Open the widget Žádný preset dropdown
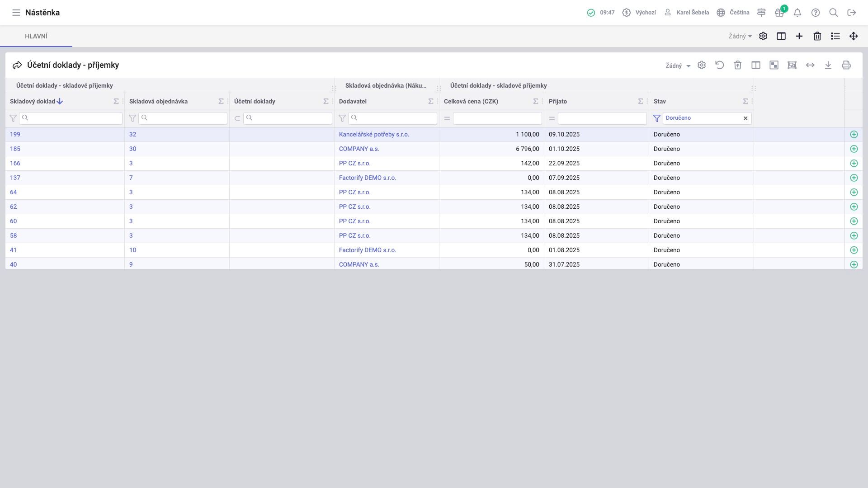The width and height of the screenshot is (868, 488). (678, 66)
